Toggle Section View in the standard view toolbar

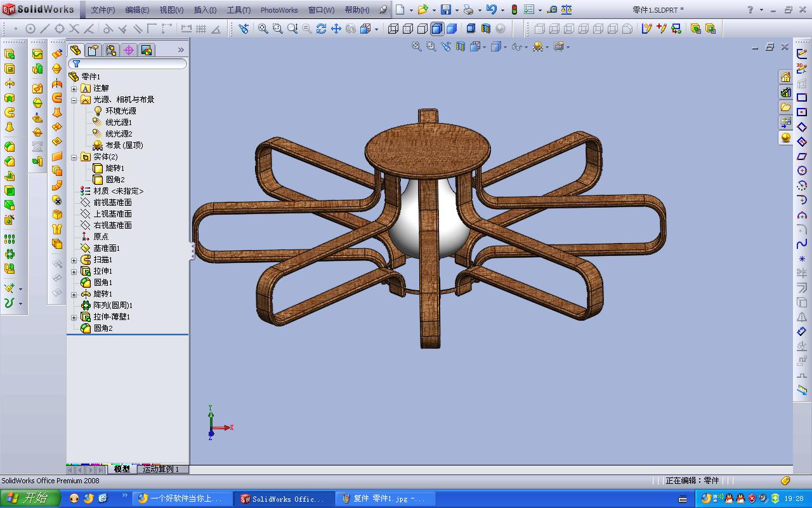pyautogui.click(x=486, y=29)
